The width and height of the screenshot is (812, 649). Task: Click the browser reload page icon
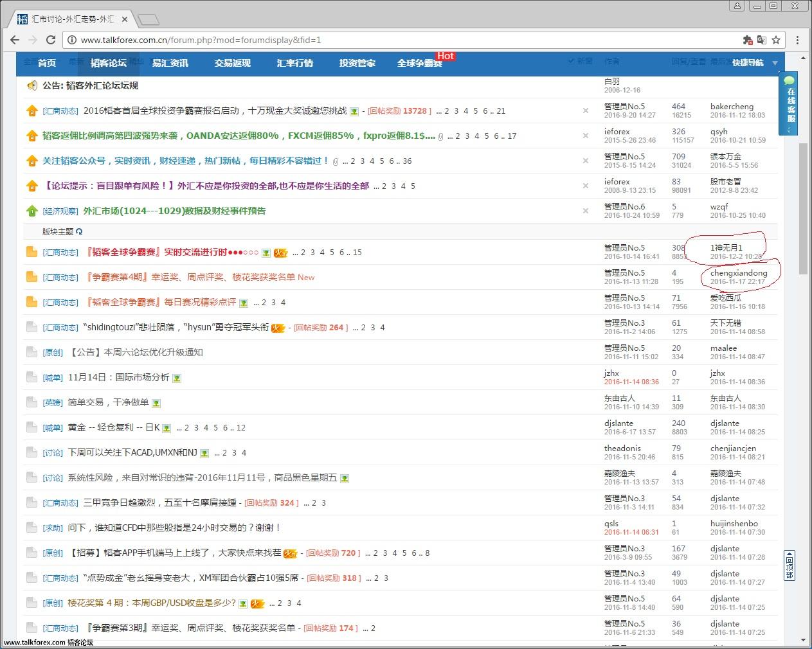pos(51,40)
